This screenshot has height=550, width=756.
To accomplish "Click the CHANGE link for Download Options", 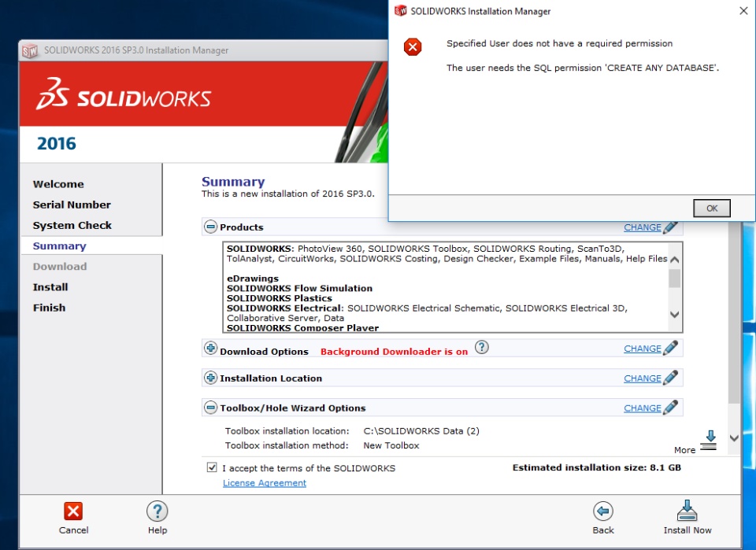I will (x=643, y=349).
